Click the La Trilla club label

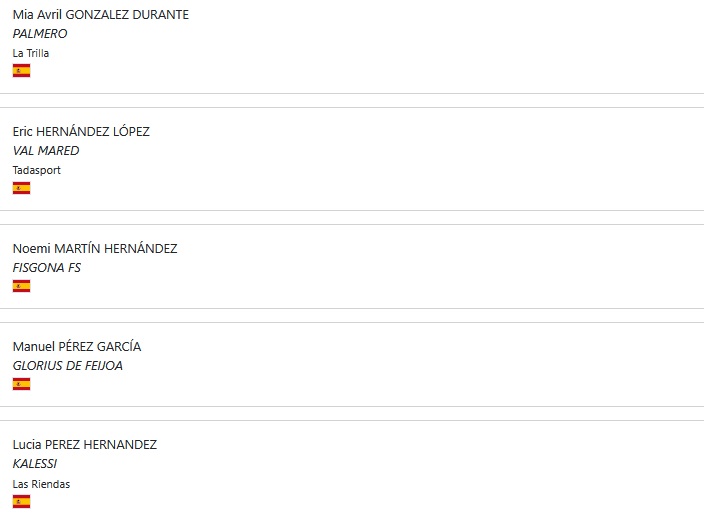pyautogui.click(x=31, y=53)
